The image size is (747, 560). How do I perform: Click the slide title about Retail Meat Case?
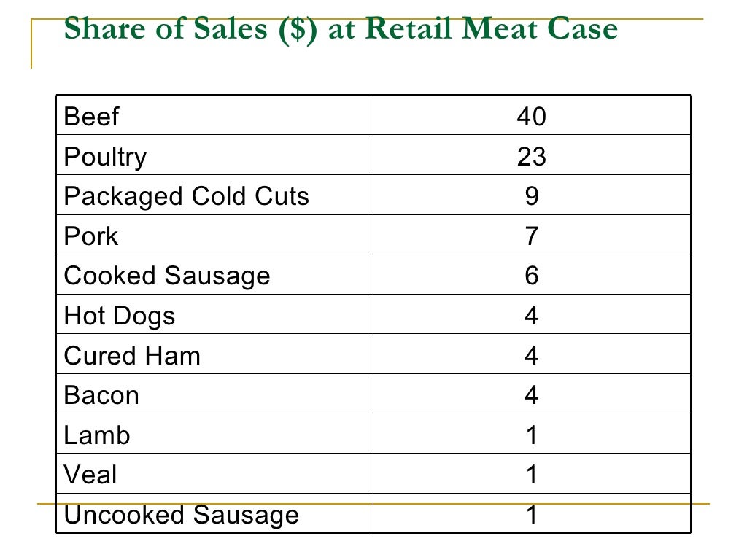click(341, 28)
